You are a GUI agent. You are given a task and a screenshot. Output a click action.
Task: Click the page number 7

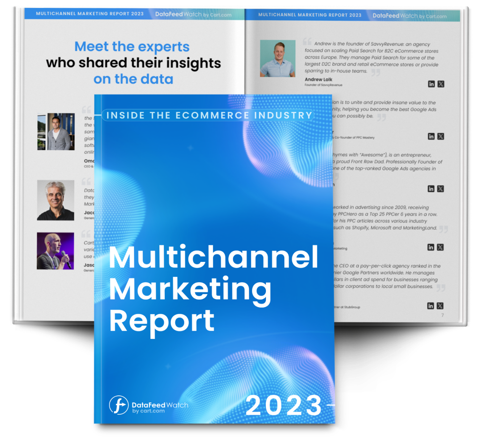tap(443, 315)
